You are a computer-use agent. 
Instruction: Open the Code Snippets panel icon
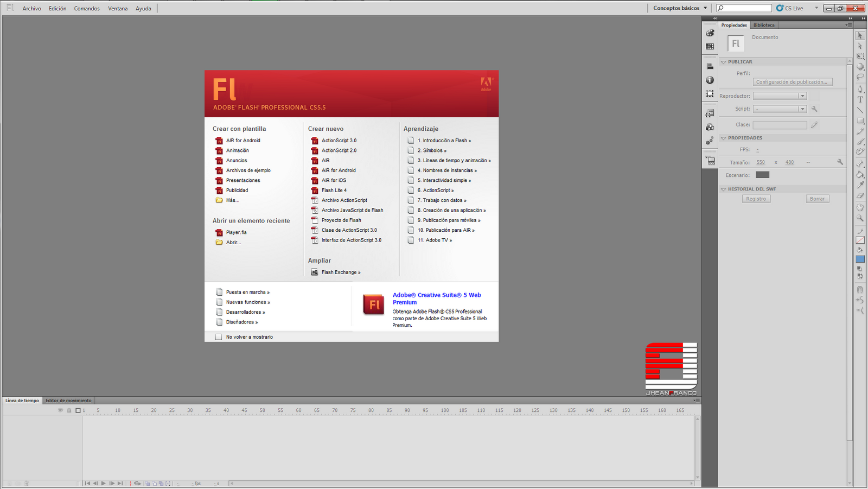(710, 113)
